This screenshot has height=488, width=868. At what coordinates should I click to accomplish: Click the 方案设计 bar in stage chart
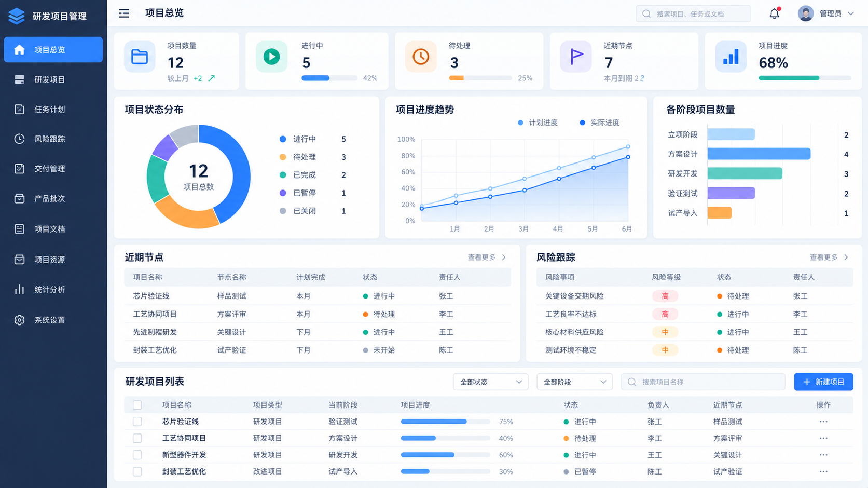coord(759,154)
